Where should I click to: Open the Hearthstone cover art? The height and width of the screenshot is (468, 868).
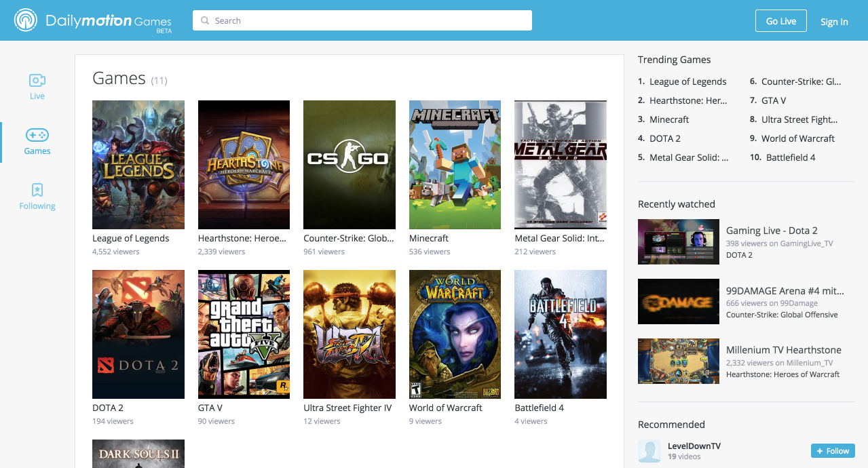tap(244, 165)
